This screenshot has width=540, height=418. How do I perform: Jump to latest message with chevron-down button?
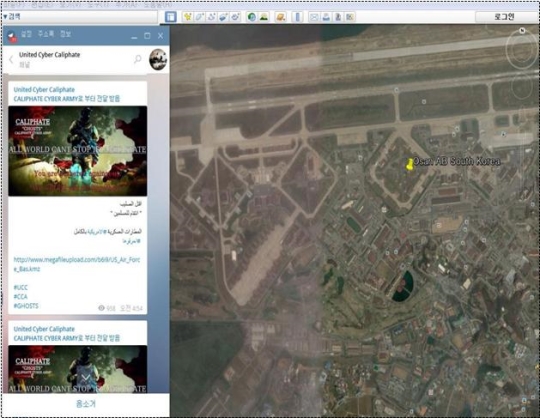86,378
